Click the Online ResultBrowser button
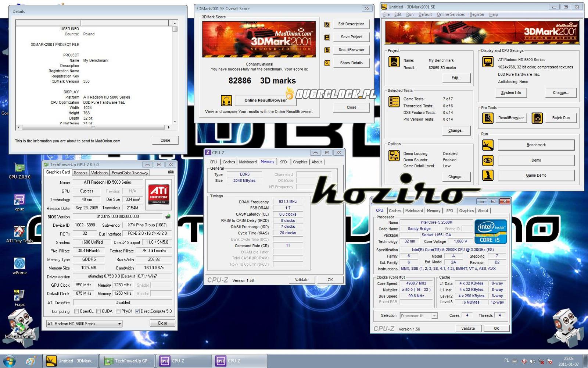The height and width of the screenshot is (368, 588). (x=266, y=100)
